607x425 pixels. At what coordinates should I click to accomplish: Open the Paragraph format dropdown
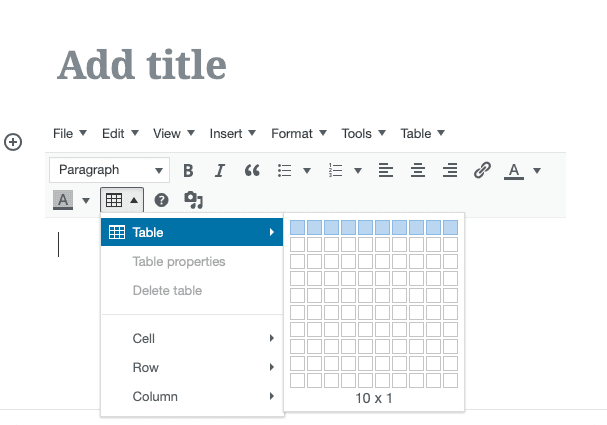pyautogui.click(x=109, y=170)
